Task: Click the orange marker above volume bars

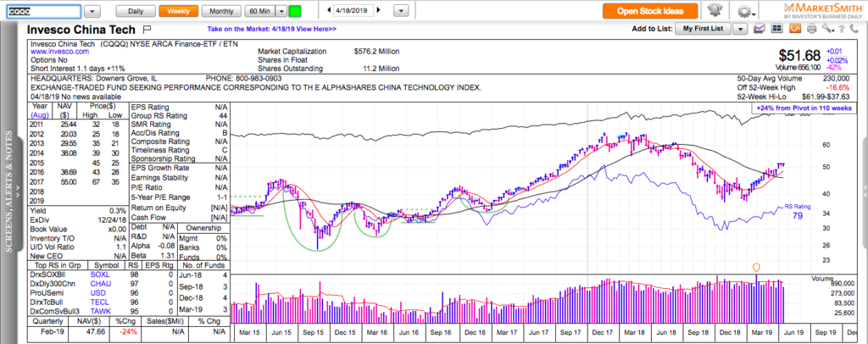Action: coord(756,267)
